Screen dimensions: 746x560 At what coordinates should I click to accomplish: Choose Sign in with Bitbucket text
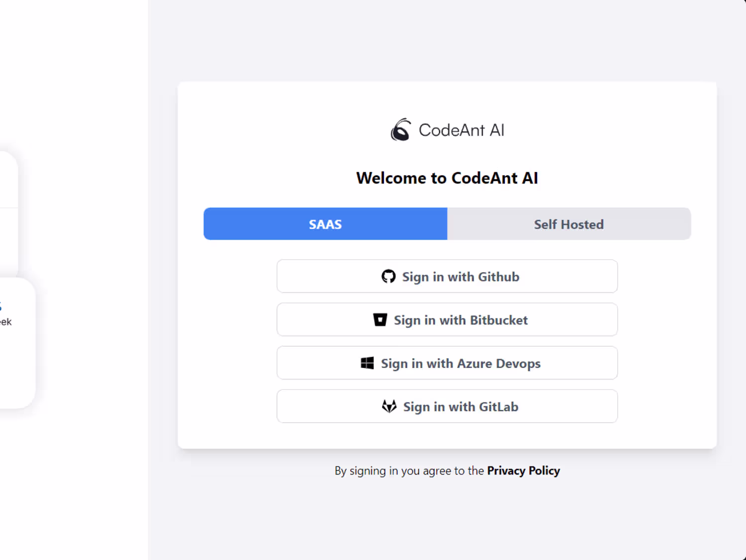pyautogui.click(x=461, y=320)
